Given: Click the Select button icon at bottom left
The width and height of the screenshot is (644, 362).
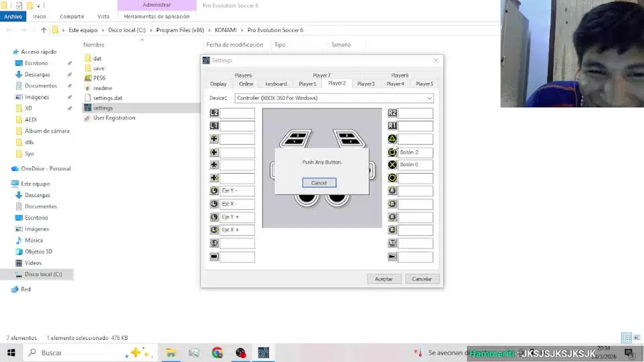Looking at the screenshot, I should pyautogui.click(x=214, y=256).
